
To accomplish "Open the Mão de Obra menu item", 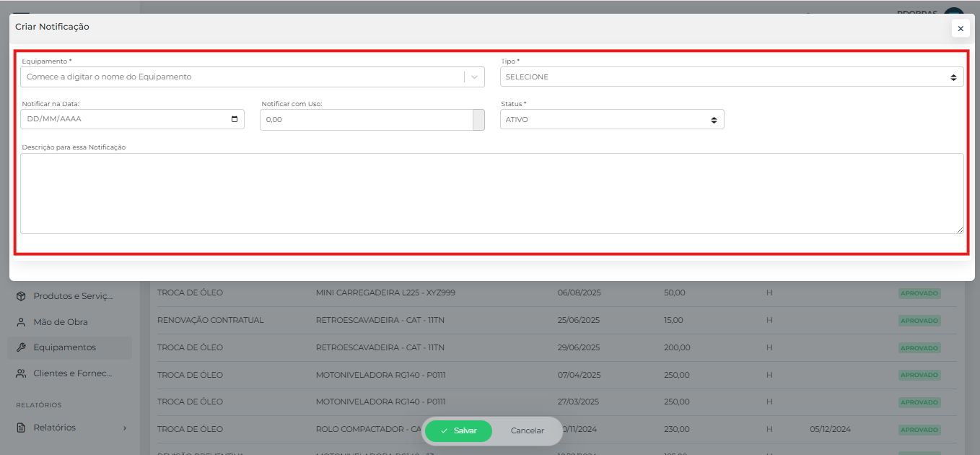I will click(61, 322).
